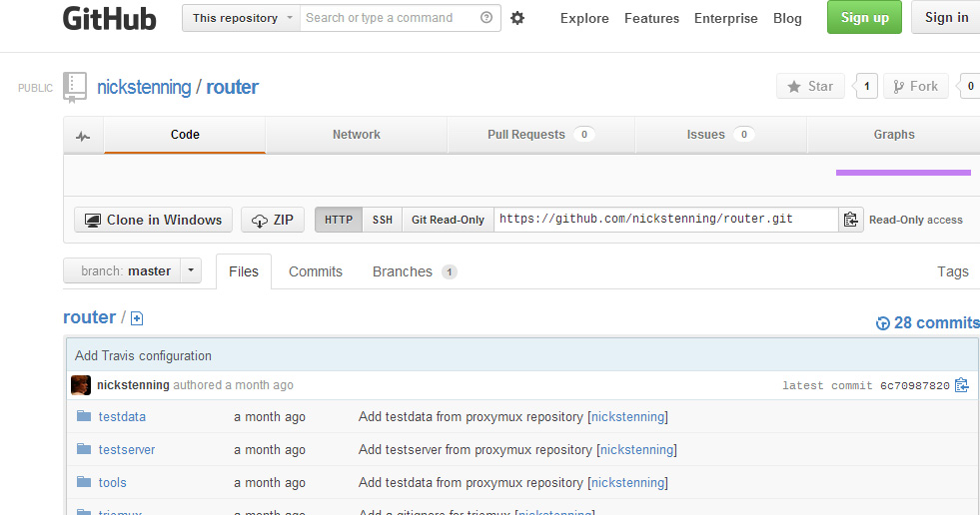Go to Explore in top navigation
This screenshot has width=980, height=515.
coord(584,19)
